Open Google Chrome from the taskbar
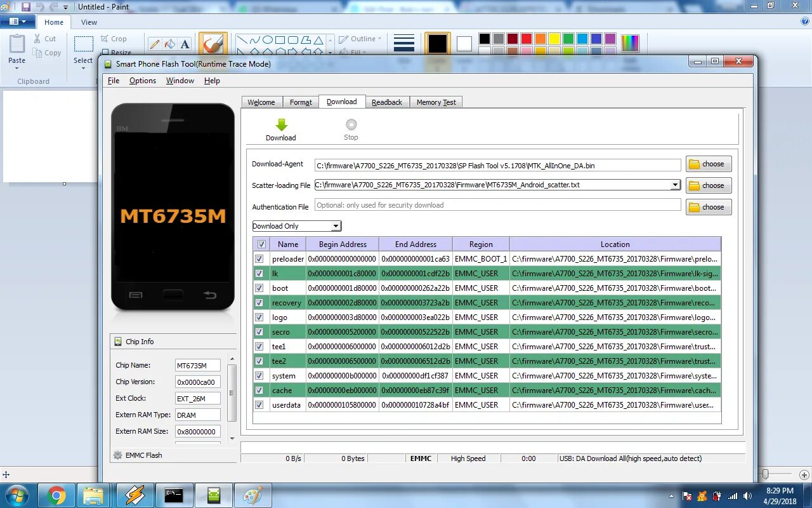The height and width of the screenshot is (508, 812). tap(56, 495)
